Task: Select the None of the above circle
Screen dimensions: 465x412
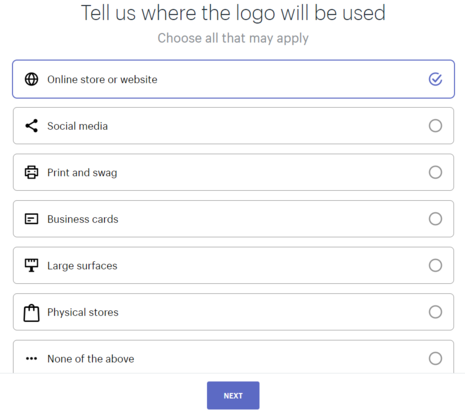Action: (435, 359)
